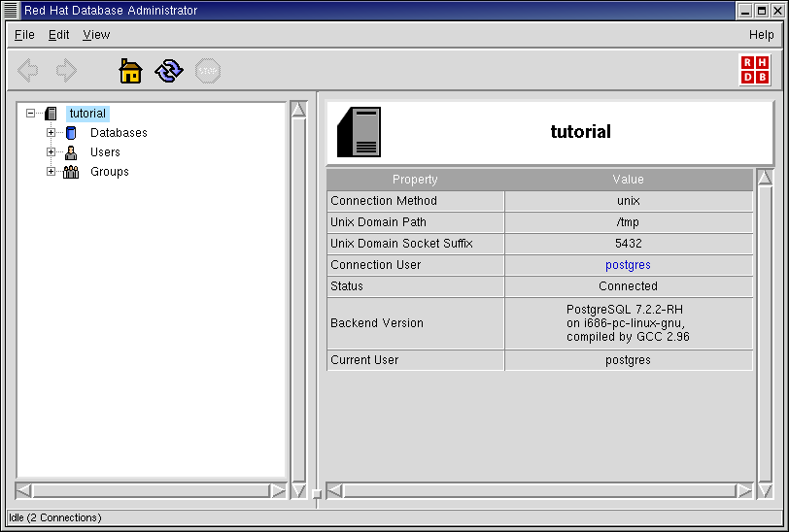
Task: Click the tutorial server icon in tree
Action: pos(51,114)
